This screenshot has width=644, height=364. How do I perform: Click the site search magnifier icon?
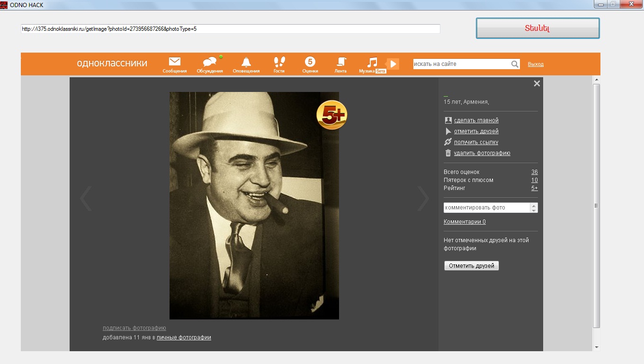(x=515, y=64)
